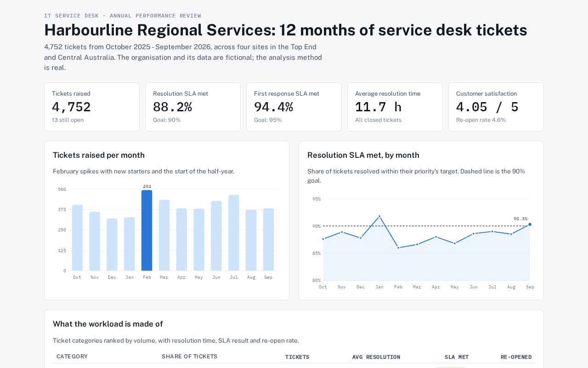Click the August bar in tickets chart
This screenshot has height=368, width=588.
tap(251, 240)
